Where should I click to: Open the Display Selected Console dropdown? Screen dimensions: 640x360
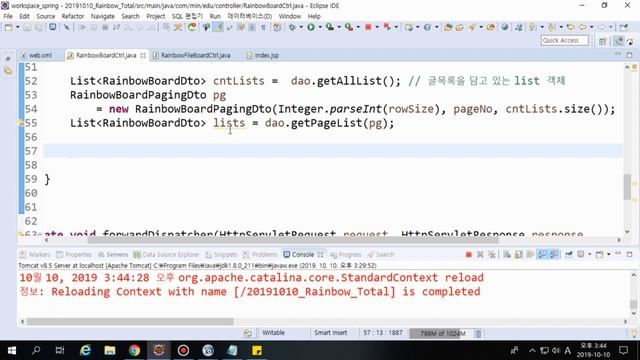pyautogui.click(x=589, y=255)
